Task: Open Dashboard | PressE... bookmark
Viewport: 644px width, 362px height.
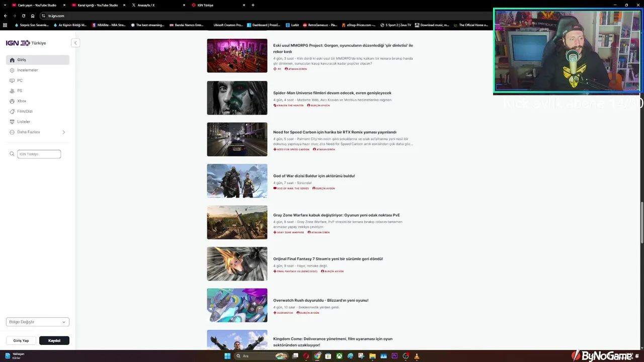Action: point(264,25)
